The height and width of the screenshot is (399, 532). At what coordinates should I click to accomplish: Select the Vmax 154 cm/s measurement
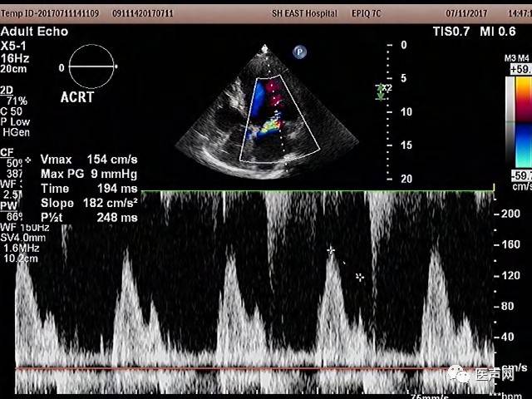click(89, 159)
